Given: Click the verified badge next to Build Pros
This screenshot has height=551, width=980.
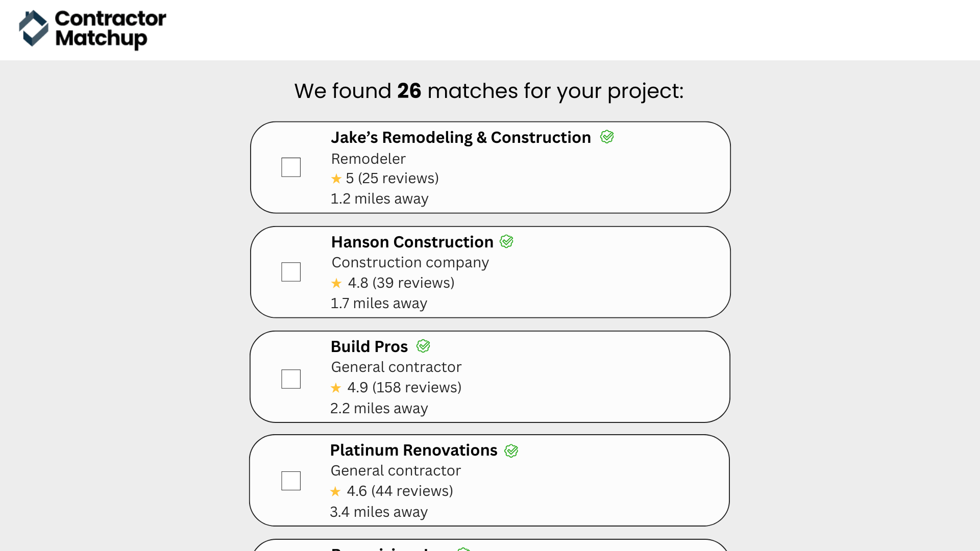Looking at the screenshot, I should [423, 346].
